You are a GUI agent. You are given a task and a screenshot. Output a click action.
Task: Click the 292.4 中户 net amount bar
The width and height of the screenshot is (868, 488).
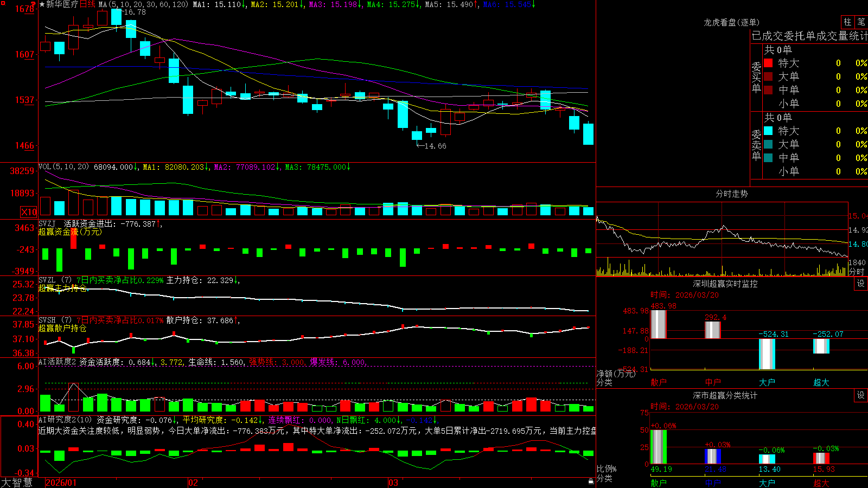713,330
